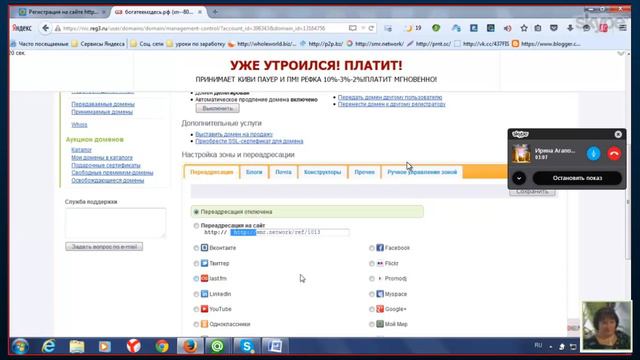Open the SSL certificate purchase link
This screenshot has height=360, width=640.
pyautogui.click(x=249, y=141)
